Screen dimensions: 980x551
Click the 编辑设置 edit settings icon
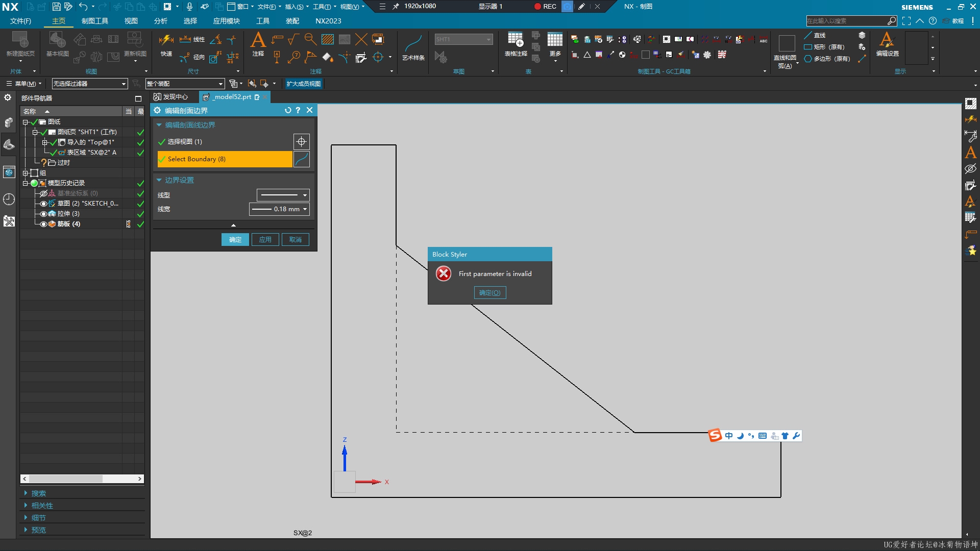click(x=887, y=44)
